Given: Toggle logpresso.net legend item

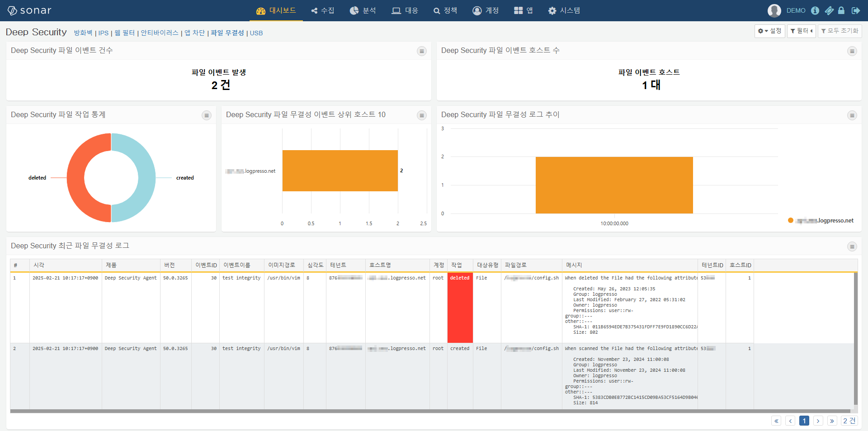Looking at the screenshot, I should pyautogui.click(x=821, y=221).
